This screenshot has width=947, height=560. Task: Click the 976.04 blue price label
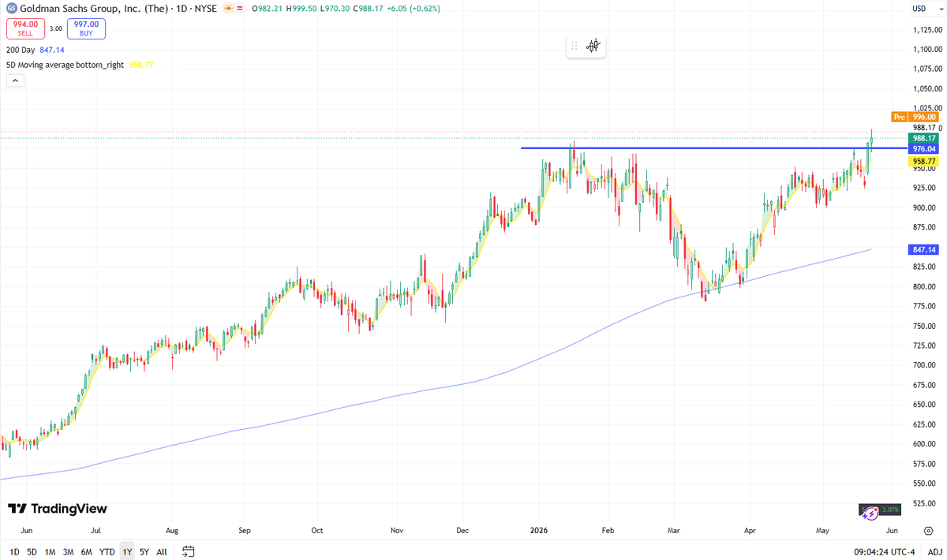(924, 148)
